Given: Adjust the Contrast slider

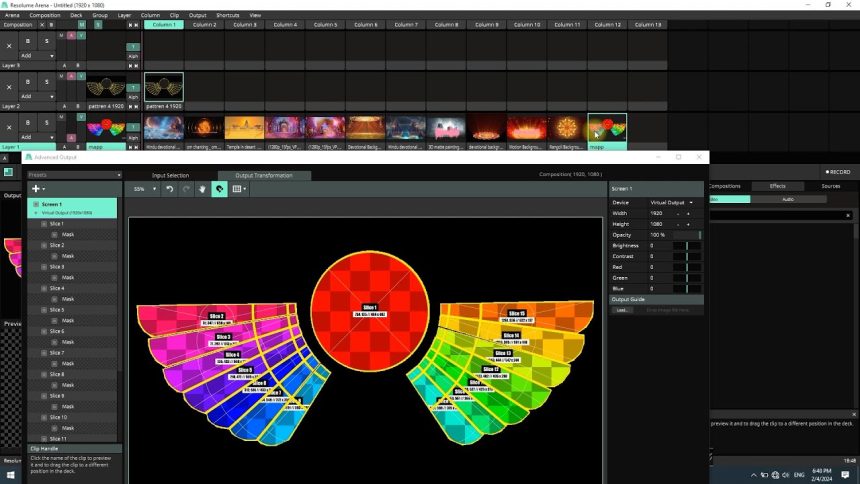Looking at the screenshot, I should pos(687,256).
